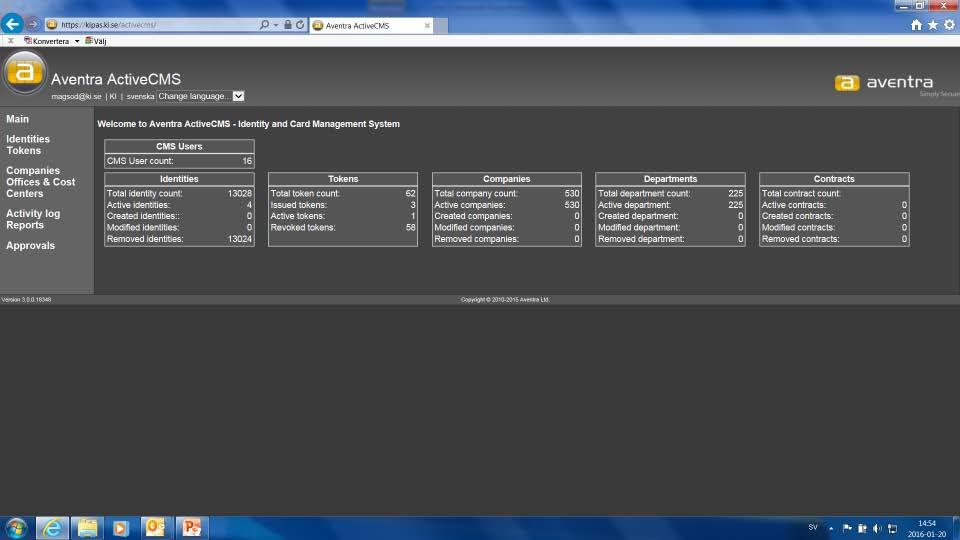Open Companies in the sidebar
Screen dimensions: 960x540
(32, 171)
